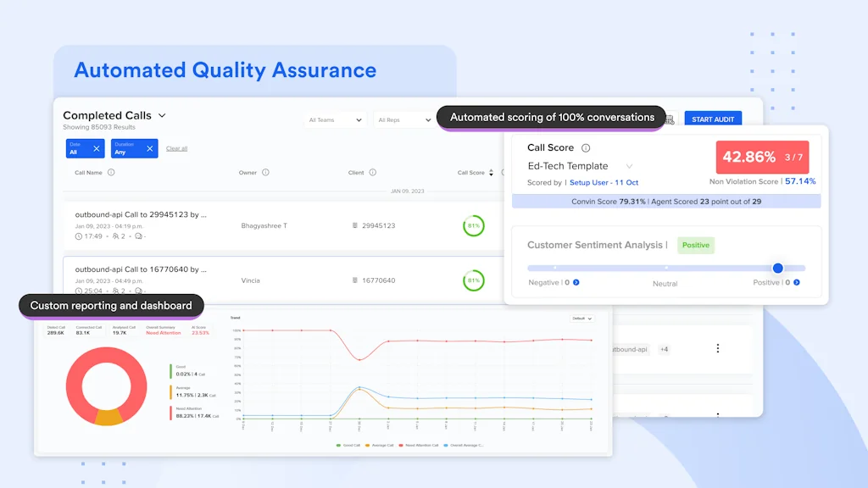Remove the Date All filter chip
868x488 pixels.
pyautogui.click(x=97, y=148)
